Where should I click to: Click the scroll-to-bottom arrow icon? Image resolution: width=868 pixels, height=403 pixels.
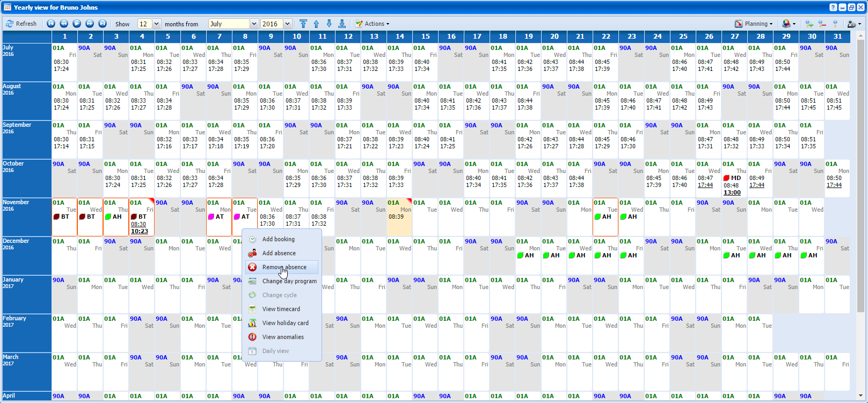click(342, 24)
